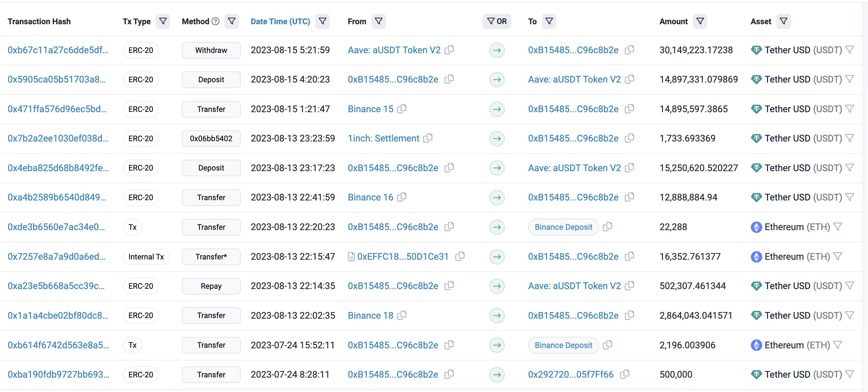The width and height of the screenshot is (868, 392).
Task: Open the Method column filter icon
Action: tap(231, 21)
